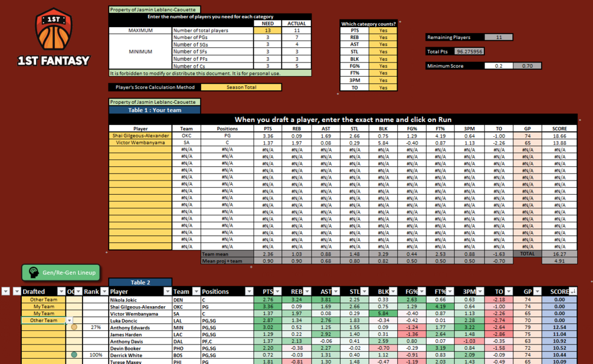Open the OC column filter dropdown
This screenshot has width=593, height=364.
78,291
